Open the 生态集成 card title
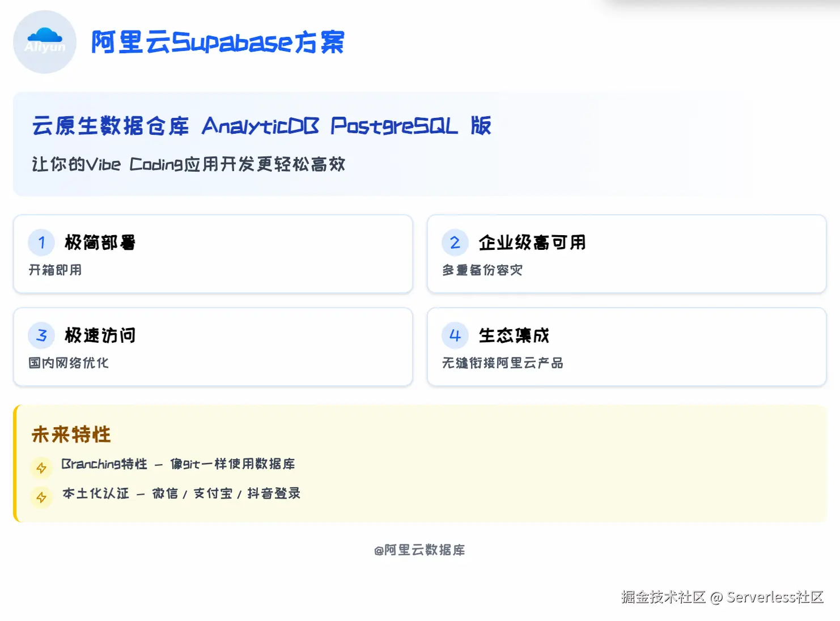The width and height of the screenshot is (840, 621). click(514, 335)
